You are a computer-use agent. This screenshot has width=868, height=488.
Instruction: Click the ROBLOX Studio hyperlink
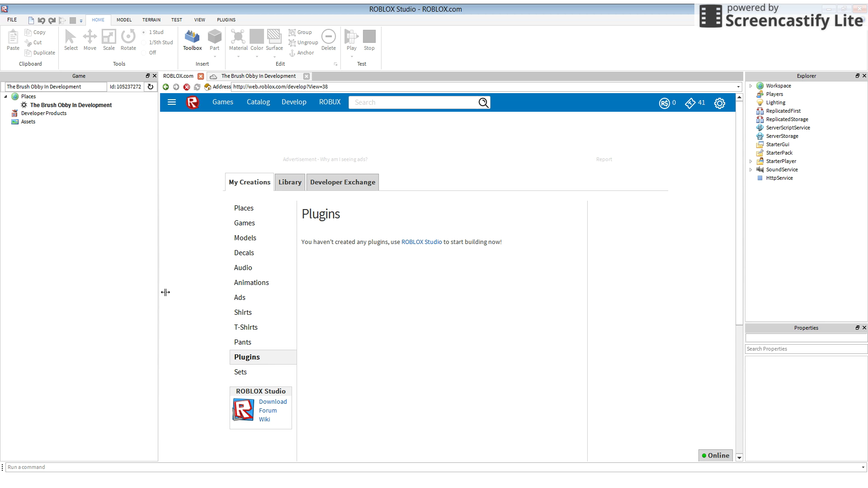421,242
